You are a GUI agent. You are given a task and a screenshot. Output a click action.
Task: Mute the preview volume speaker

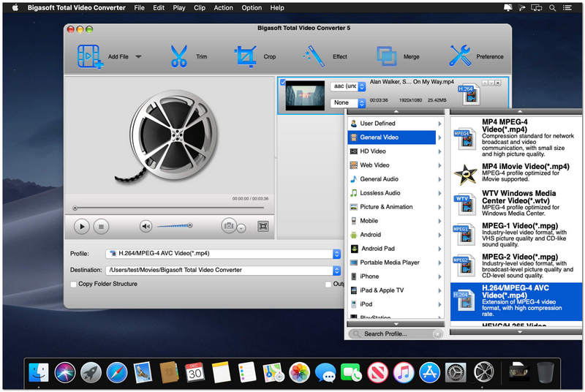[x=146, y=227]
